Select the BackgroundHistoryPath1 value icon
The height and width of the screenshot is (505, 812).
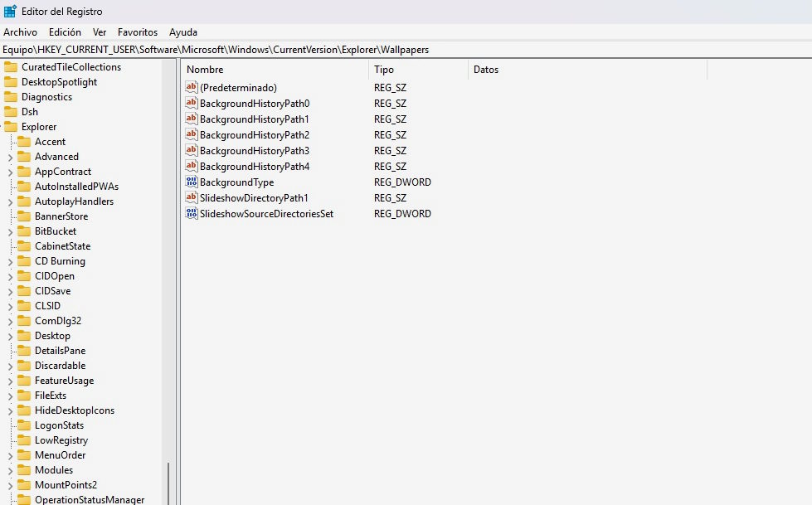point(192,119)
